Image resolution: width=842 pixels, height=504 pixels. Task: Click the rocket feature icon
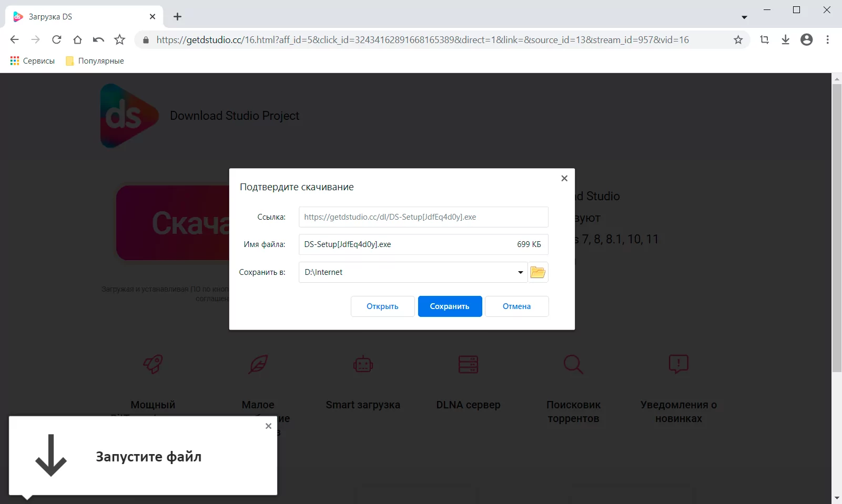pyautogui.click(x=153, y=364)
